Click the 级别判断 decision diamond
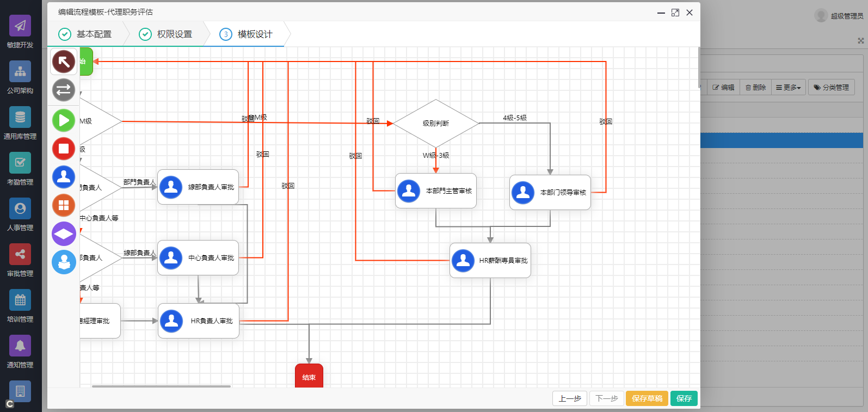868x412 pixels. [435, 124]
